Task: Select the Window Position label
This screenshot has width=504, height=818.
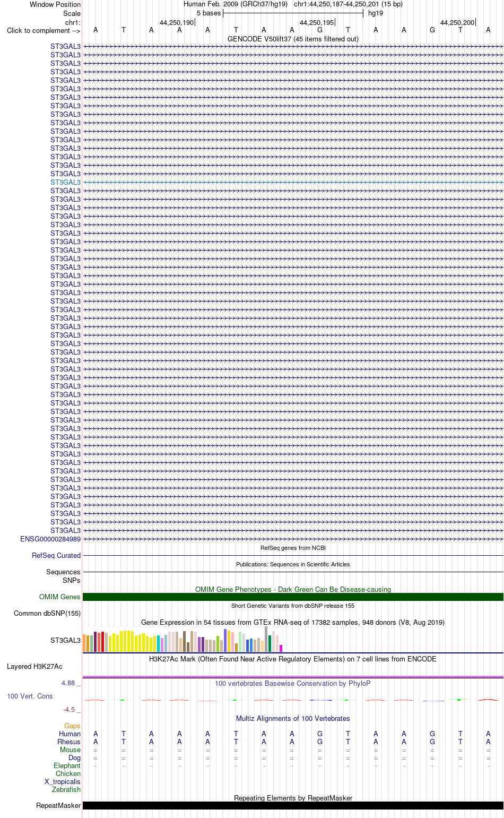Action: tap(55, 4)
